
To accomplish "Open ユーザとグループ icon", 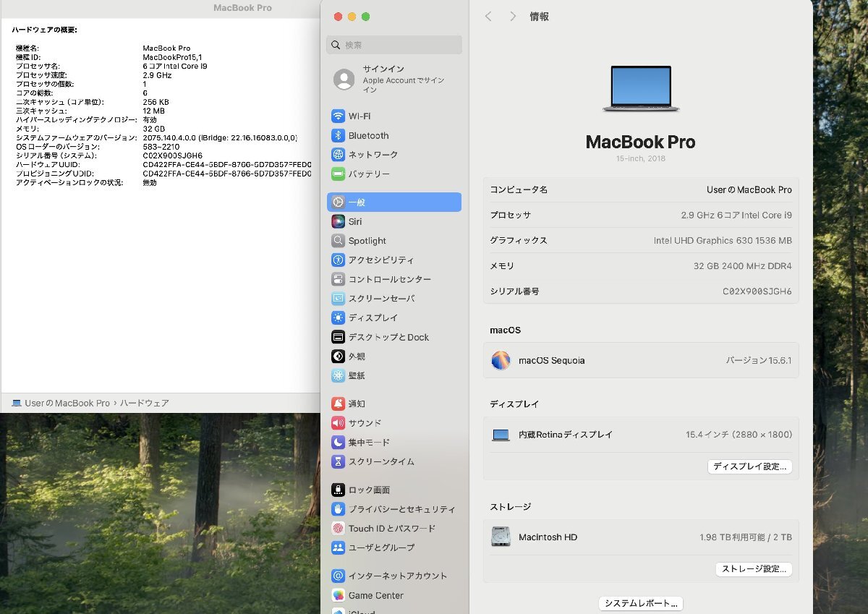I will point(338,547).
